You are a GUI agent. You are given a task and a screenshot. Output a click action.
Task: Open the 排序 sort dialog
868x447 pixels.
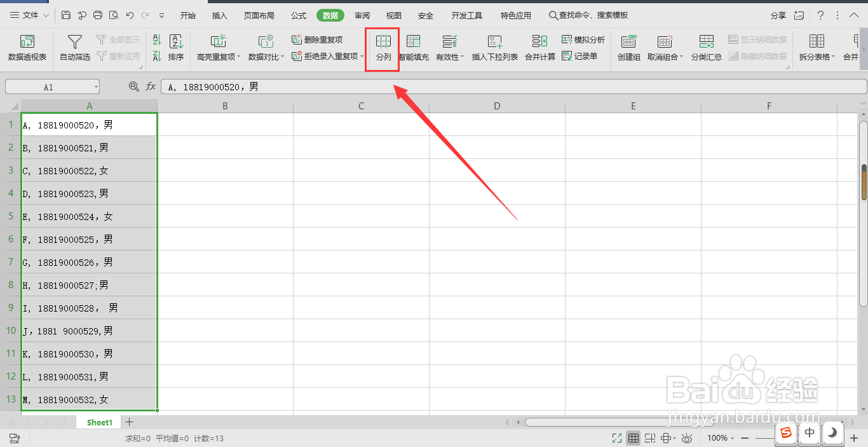click(x=176, y=48)
